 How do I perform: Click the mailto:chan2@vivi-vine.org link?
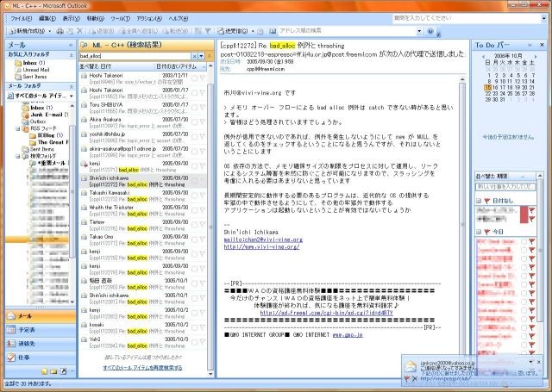point(263,240)
